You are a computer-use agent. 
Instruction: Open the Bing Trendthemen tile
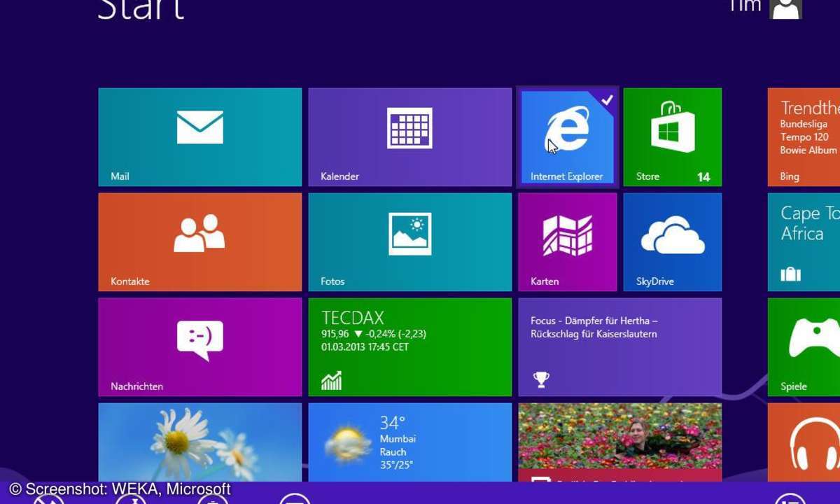pyautogui.click(x=804, y=137)
